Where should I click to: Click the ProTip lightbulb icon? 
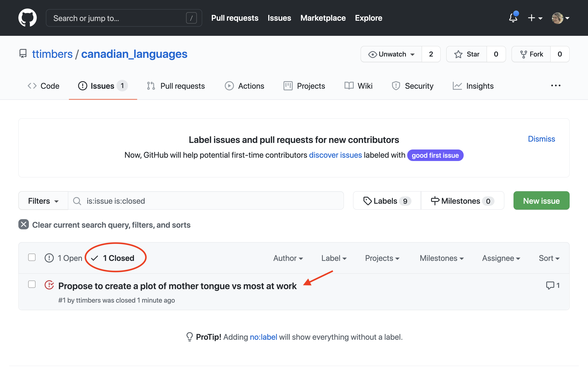pyautogui.click(x=189, y=337)
